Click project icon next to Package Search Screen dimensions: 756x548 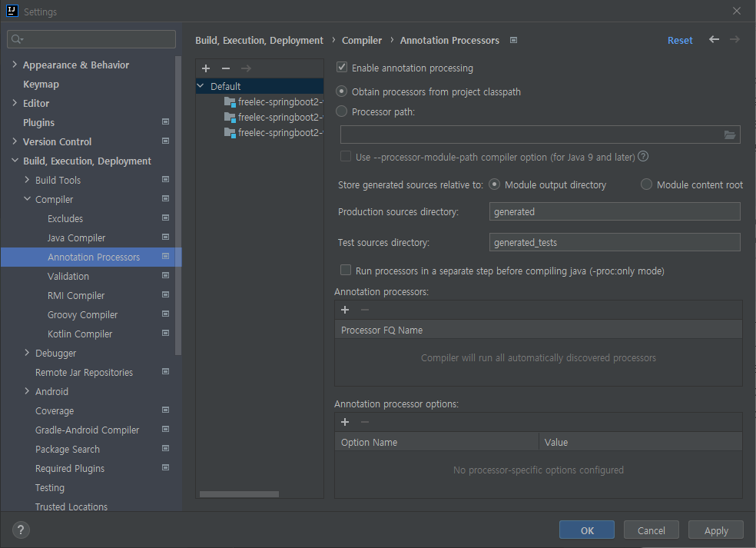165,448
